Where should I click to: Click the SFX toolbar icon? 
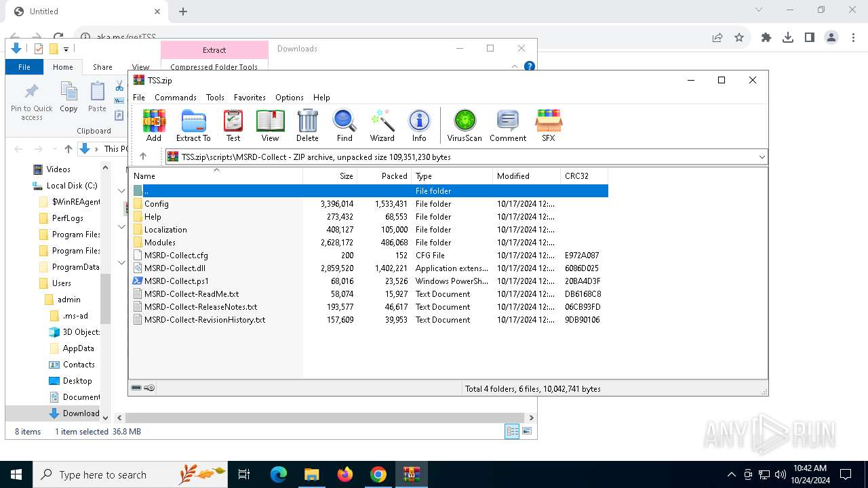(548, 125)
